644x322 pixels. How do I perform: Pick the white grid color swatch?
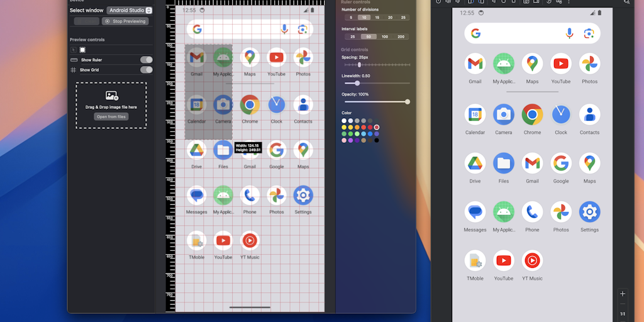(344, 121)
